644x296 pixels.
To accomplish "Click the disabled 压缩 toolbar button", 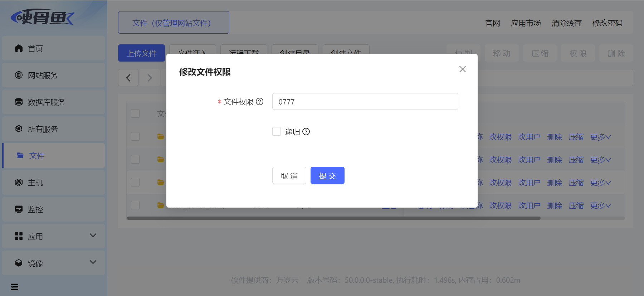I will coord(540,53).
